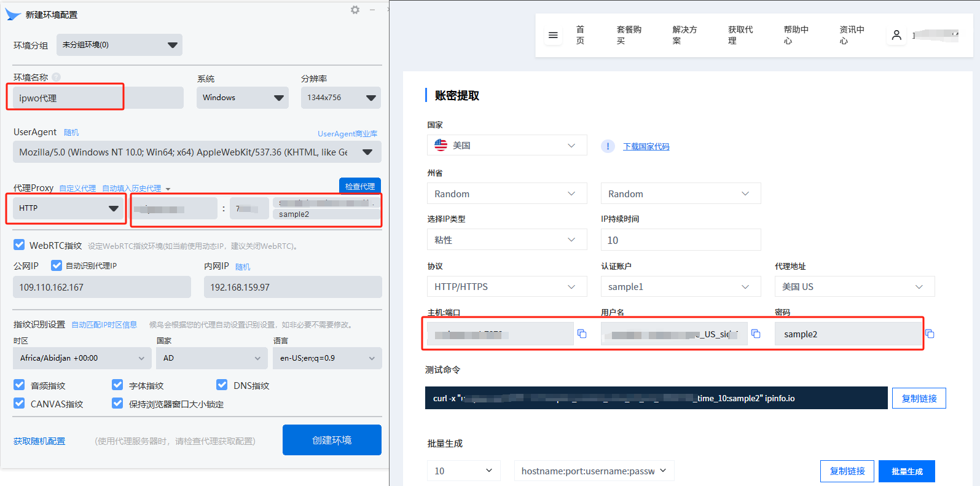Viewport: 980px width, 486px height.
Task: Open the 分辨率 1344x756 dropdown
Action: pyautogui.click(x=341, y=98)
